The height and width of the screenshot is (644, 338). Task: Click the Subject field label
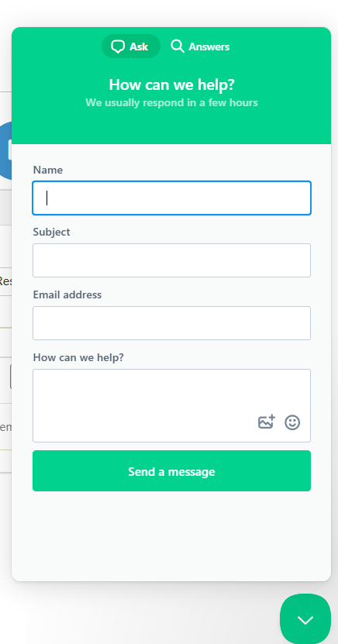tap(52, 232)
